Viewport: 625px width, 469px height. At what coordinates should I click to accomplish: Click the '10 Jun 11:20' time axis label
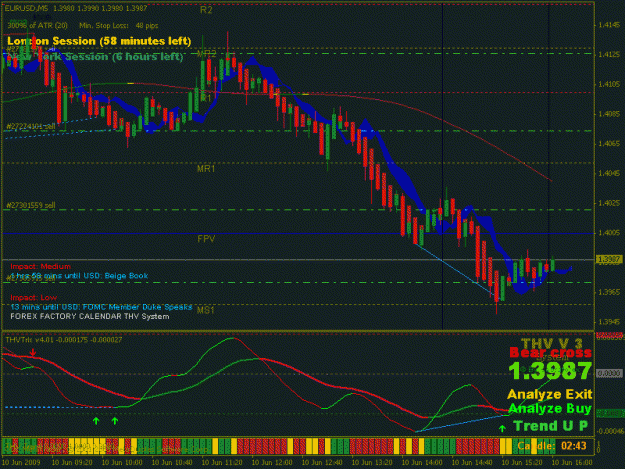tap(222, 462)
